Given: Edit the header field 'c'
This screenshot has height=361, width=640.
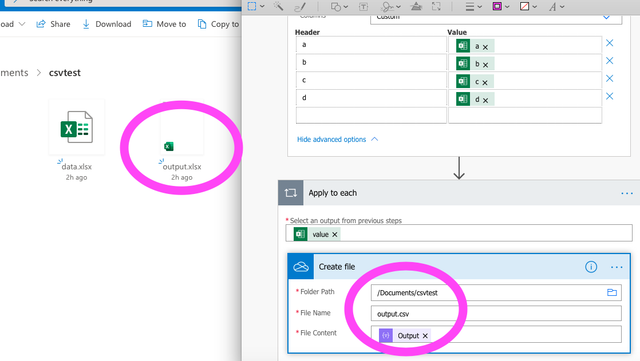Looking at the screenshot, I should click(x=371, y=80).
